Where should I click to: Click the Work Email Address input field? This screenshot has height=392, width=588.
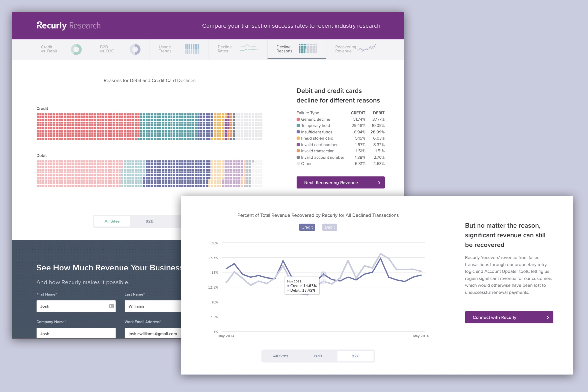(x=153, y=333)
